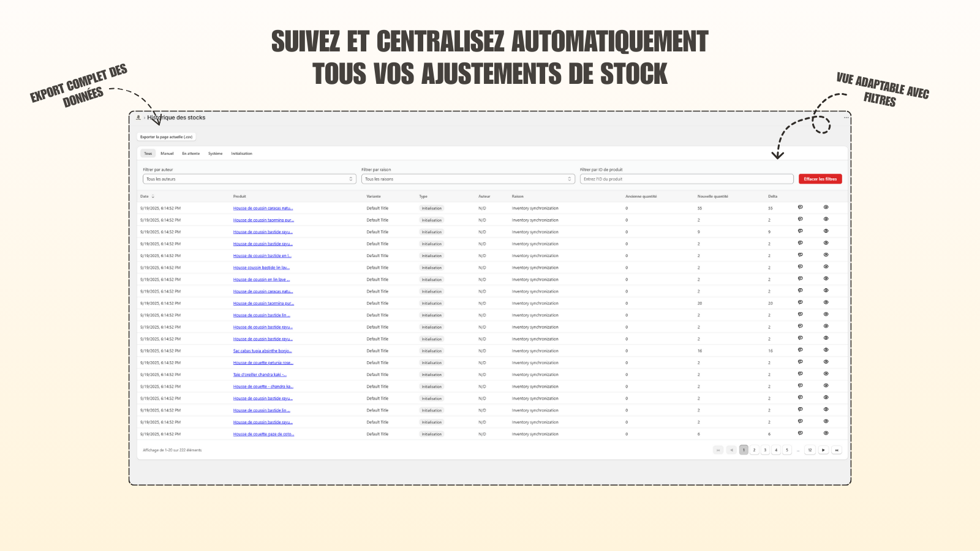
Task: Open the three-dot menu in the top right corner
Action: pyautogui.click(x=846, y=118)
